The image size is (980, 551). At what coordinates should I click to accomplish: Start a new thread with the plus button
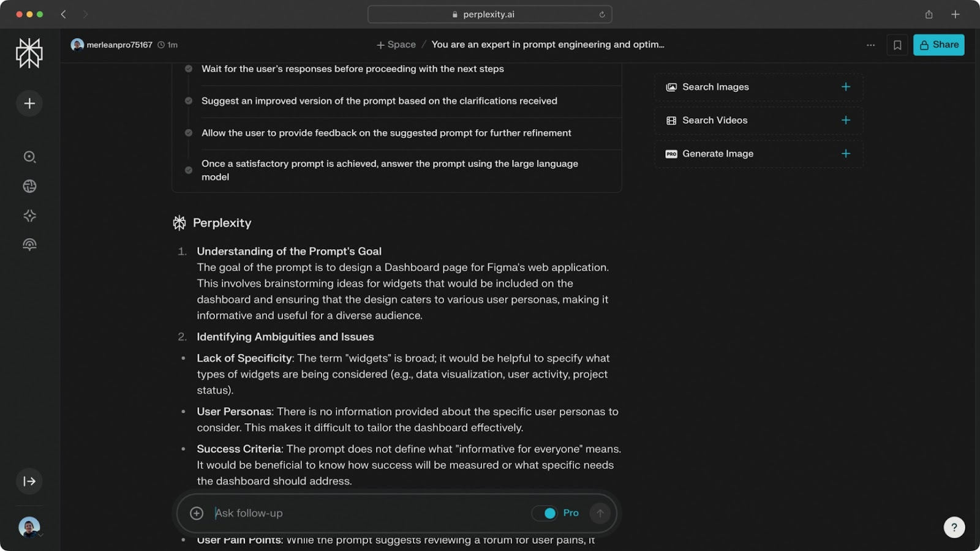pos(29,103)
